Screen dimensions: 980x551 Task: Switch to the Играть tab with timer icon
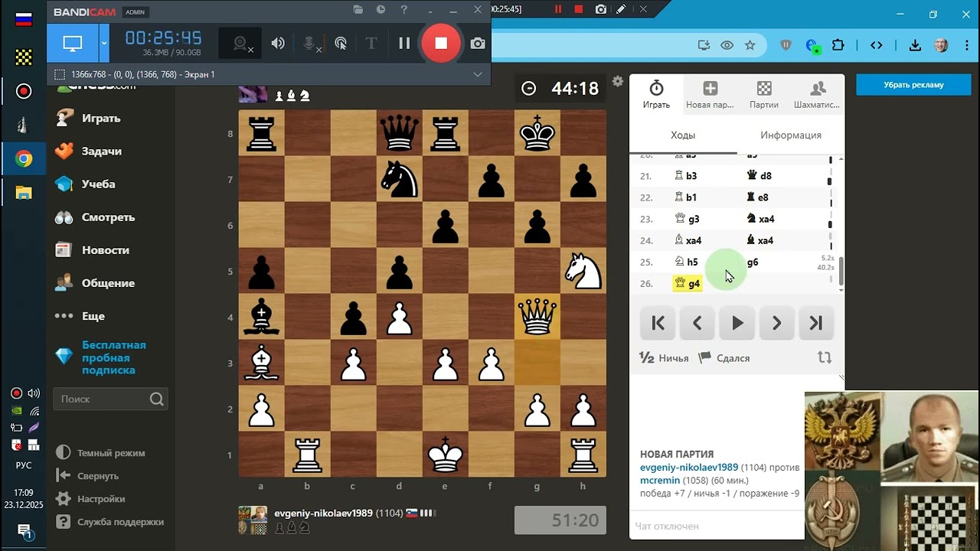point(656,95)
